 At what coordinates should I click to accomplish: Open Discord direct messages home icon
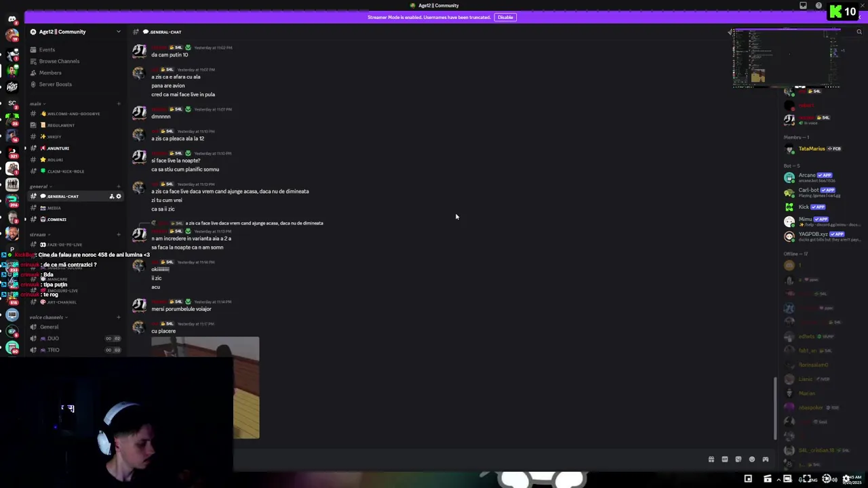point(12,19)
